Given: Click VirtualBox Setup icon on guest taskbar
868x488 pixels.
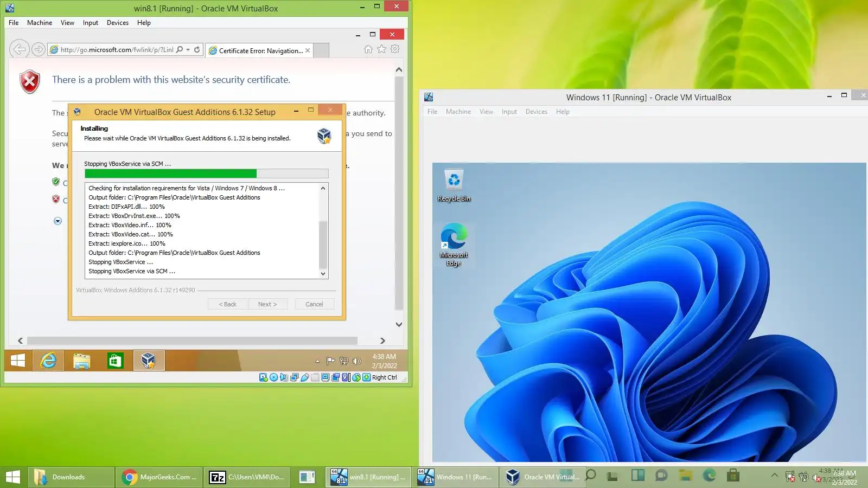Looking at the screenshot, I should [149, 361].
